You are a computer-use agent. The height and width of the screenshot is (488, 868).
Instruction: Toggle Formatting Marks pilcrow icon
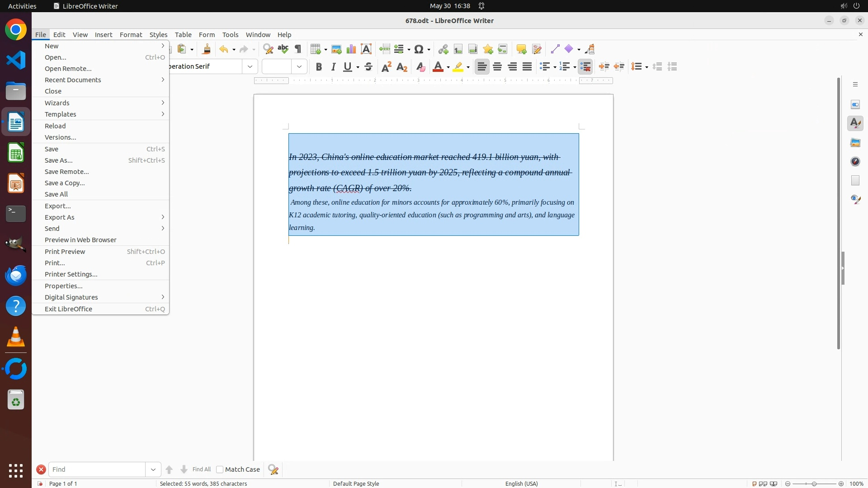point(298,49)
